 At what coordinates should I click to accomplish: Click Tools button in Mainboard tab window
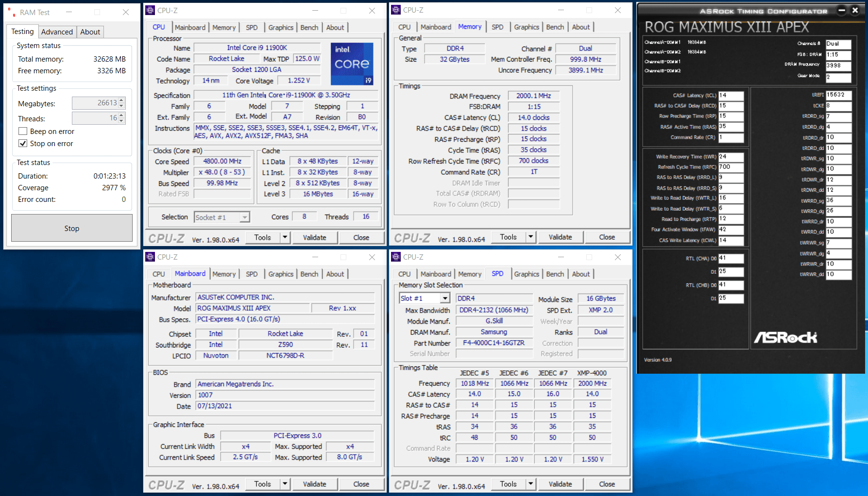tap(262, 484)
